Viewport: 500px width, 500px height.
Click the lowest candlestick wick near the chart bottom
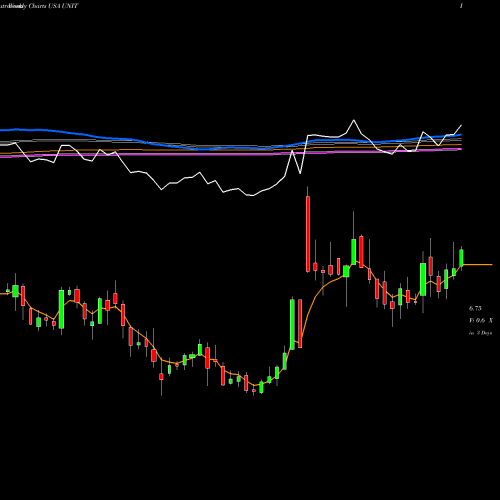161,388
